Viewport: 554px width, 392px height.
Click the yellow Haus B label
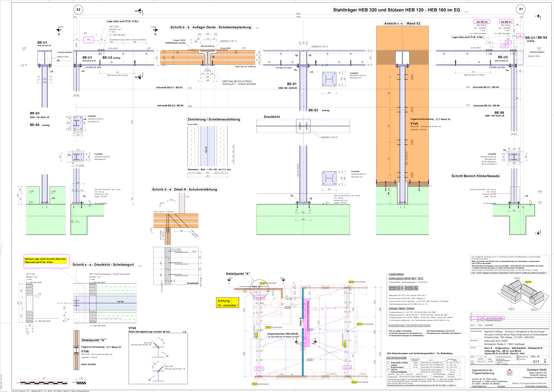528,282
